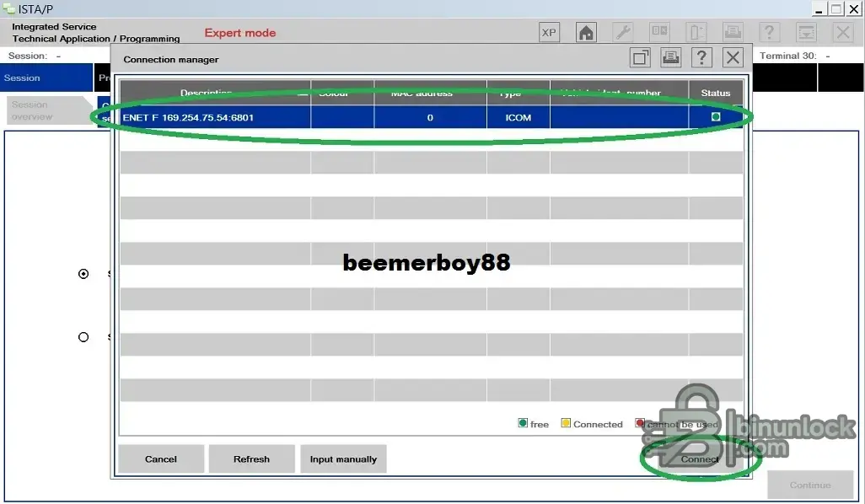Open main toolbar help question mark
The width and height of the screenshot is (865, 504).
pos(769,33)
